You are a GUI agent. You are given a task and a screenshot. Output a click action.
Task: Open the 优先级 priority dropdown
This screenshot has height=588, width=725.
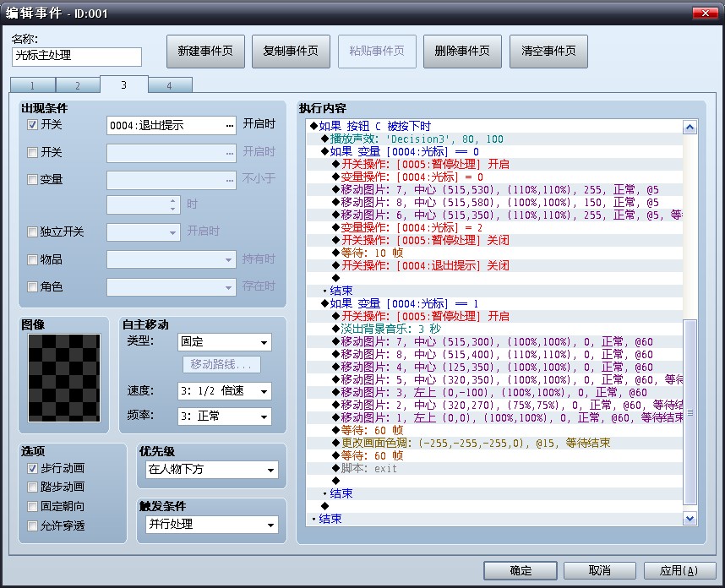pyautogui.click(x=212, y=470)
